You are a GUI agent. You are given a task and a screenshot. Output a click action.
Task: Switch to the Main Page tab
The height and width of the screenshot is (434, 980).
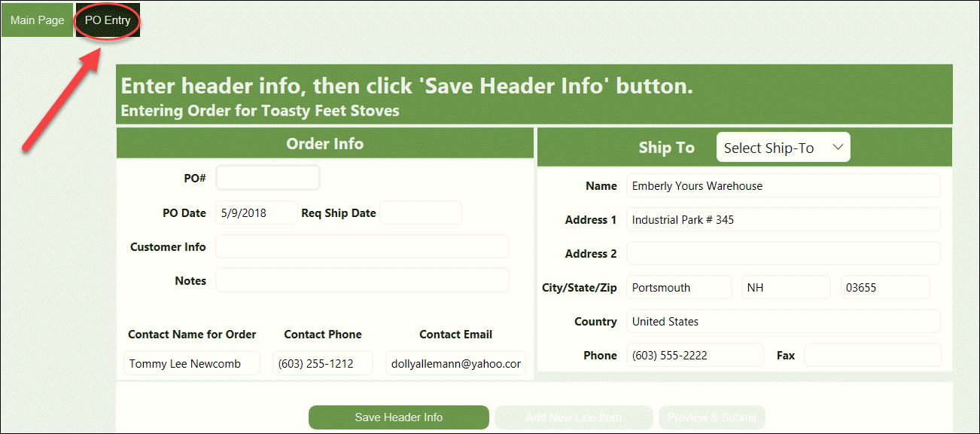(37, 20)
